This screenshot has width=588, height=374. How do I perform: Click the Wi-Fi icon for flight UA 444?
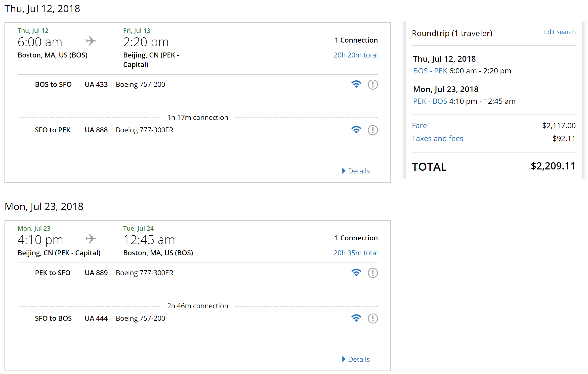tap(356, 318)
